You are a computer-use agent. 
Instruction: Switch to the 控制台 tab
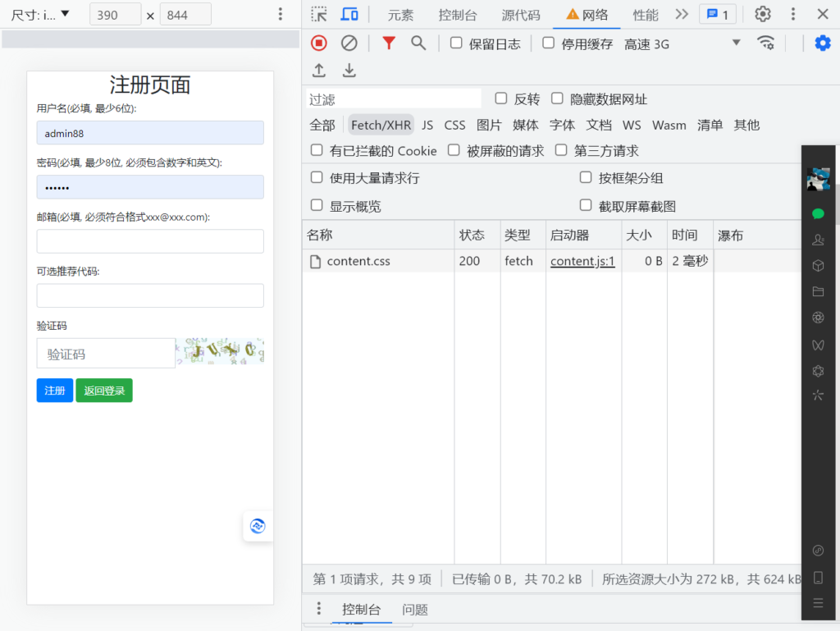click(x=460, y=14)
